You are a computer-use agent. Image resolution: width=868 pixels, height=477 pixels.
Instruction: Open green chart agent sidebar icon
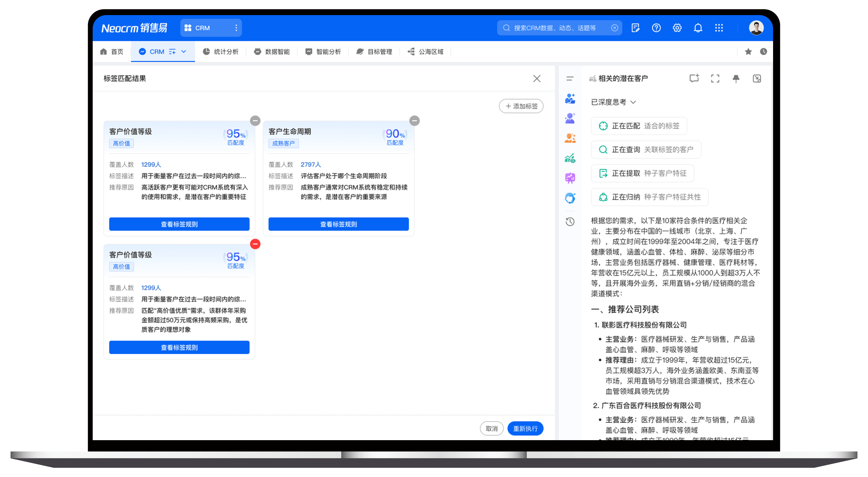click(x=570, y=158)
